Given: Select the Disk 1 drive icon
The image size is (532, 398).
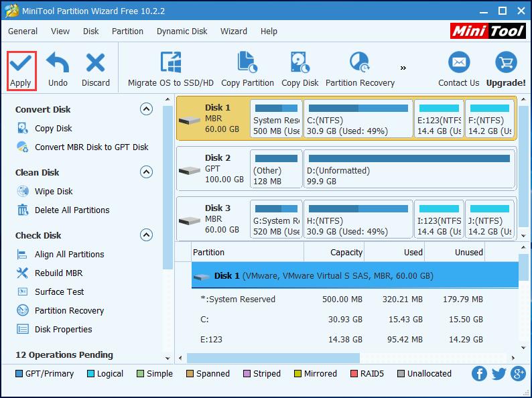Looking at the screenshot, I should click(x=190, y=120).
